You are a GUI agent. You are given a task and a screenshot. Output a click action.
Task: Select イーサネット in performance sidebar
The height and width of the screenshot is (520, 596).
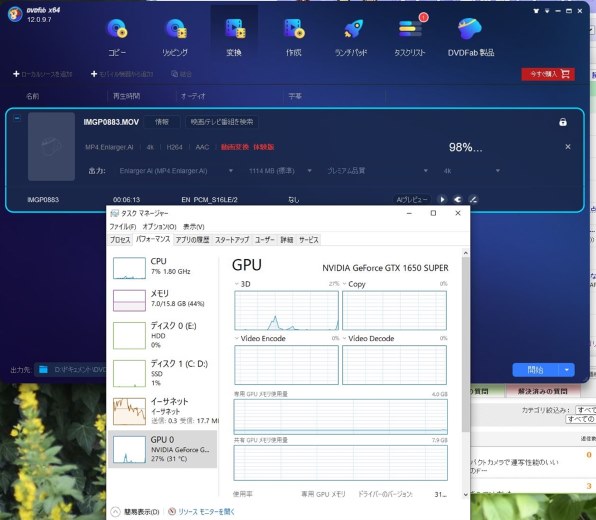click(163, 411)
